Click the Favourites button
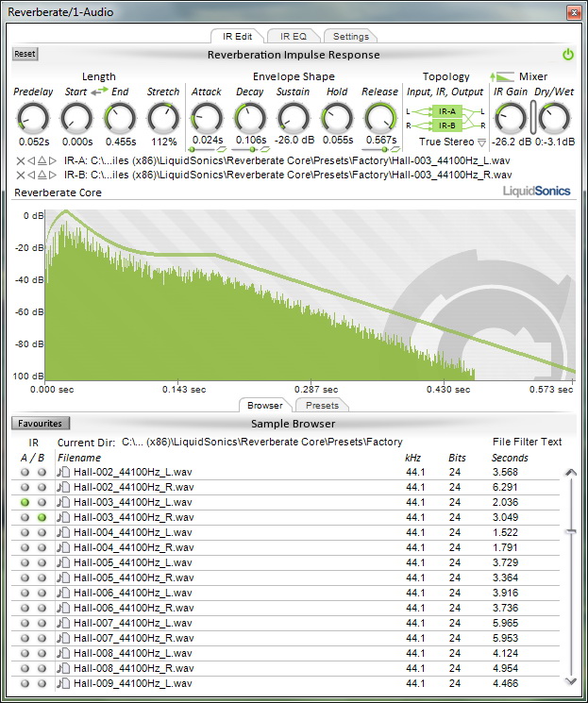Image resolution: width=588 pixels, height=703 pixels. pyautogui.click(x=41, y=424)
